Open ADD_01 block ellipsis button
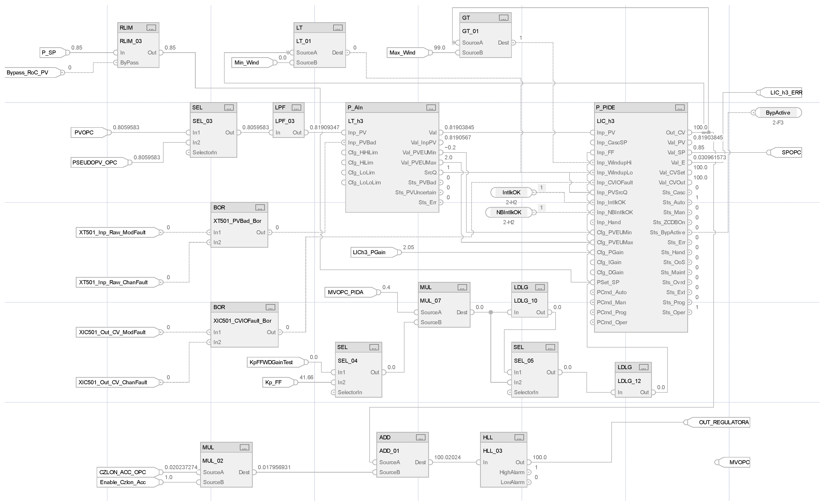 pyautogui.click(x=421, y=438)
